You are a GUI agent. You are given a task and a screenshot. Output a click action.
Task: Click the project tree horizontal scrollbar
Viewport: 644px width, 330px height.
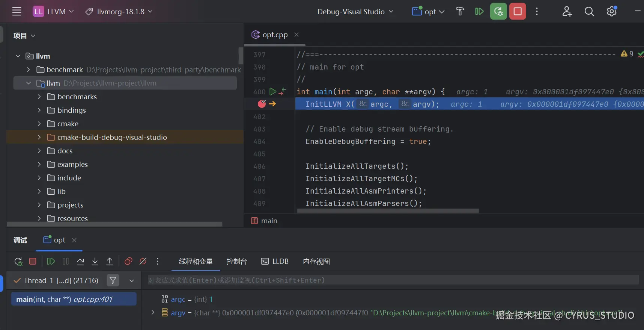[x=115, y=224]
